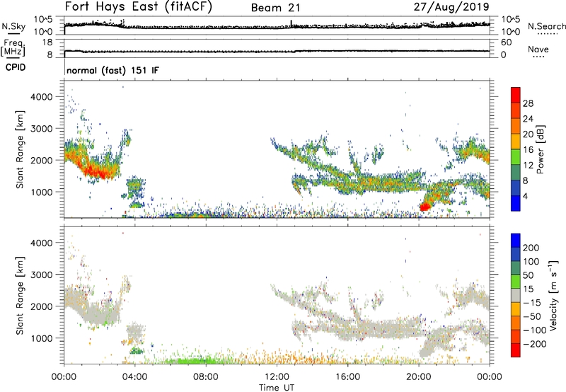Click the '18' frequency axis tick
The width and height of the screenshot is (566, 392).
tap(47, 42)
